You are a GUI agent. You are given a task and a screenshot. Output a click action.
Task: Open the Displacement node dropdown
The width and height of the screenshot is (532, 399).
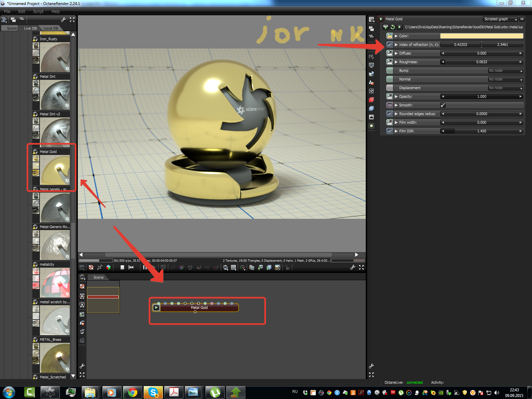[x=506, y=88]
